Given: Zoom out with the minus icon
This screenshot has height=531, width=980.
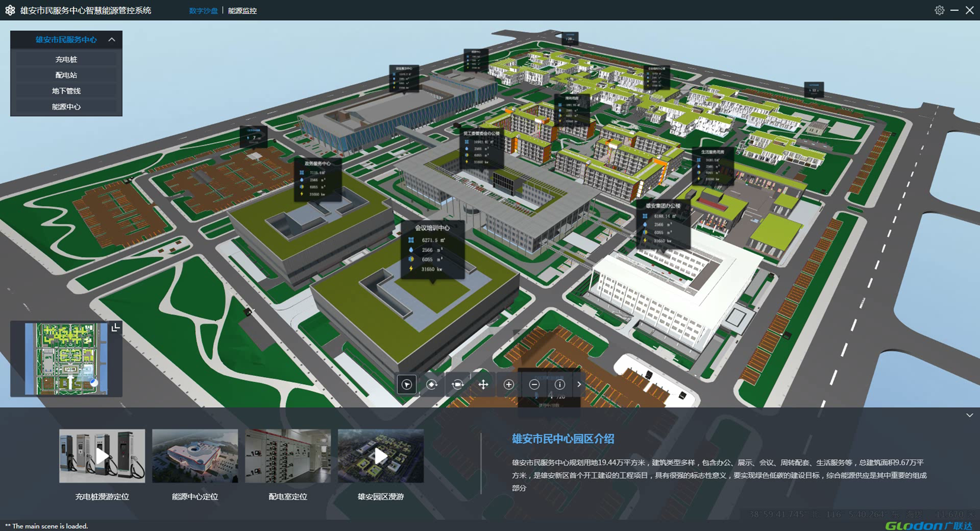Looking at the screenshot, I should tap(534, 385).
